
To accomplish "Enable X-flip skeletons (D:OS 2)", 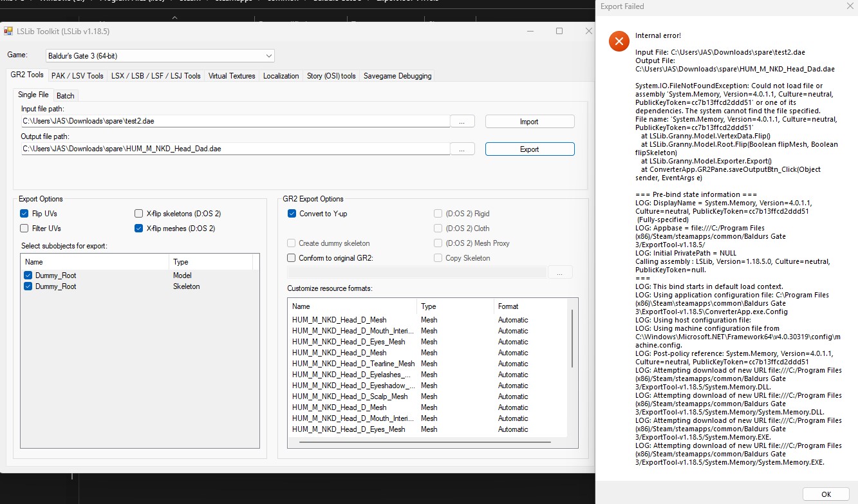I will (x=138, y=213).
